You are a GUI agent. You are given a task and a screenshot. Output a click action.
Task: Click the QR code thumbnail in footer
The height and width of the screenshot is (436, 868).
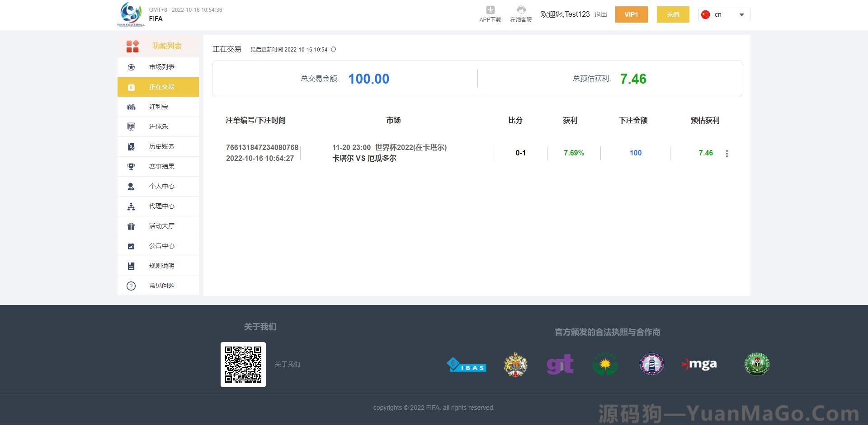(243, 364)
